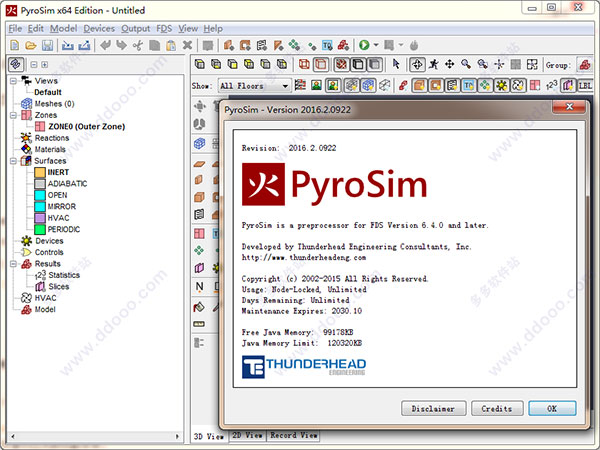
Task: Collapse the Views tree node
Action: [x=13, y=81]
